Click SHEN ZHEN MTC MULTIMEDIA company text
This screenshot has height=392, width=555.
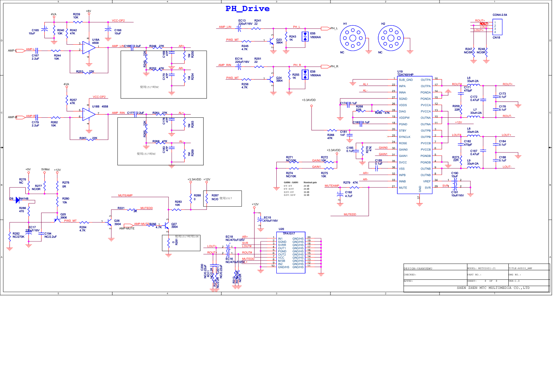[493, 288]
